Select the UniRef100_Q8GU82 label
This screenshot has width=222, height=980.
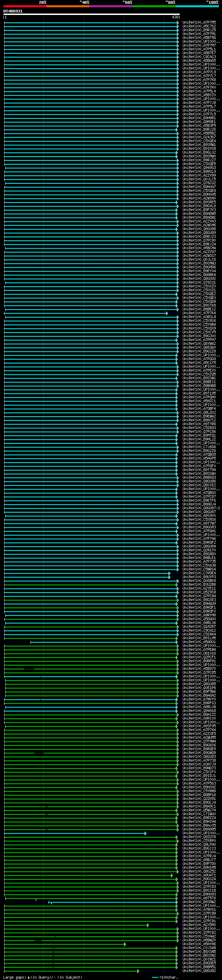199,971
